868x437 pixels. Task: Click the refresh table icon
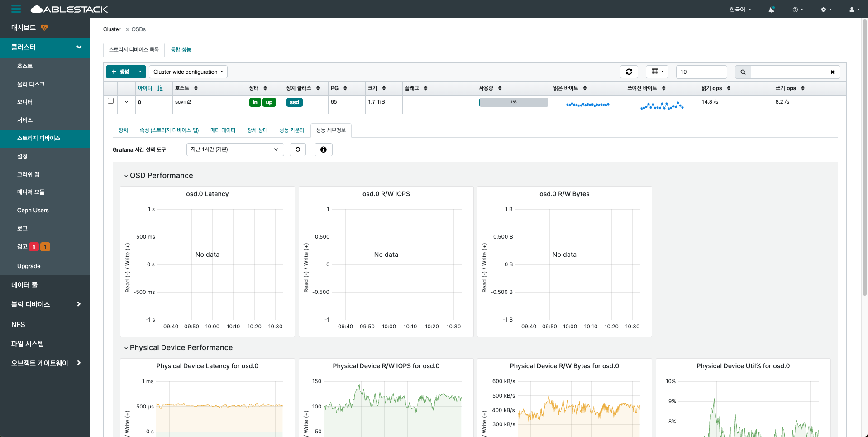click(x=629, y=72)
